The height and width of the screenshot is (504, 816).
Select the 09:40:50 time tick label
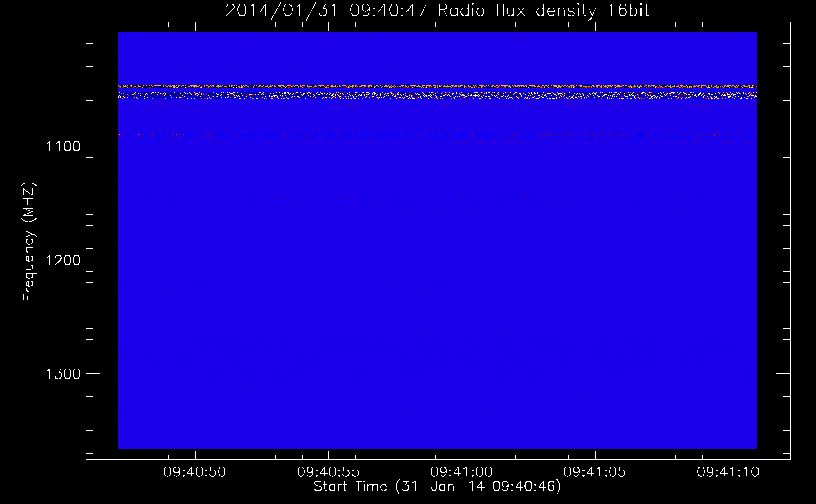coord(195,472)
